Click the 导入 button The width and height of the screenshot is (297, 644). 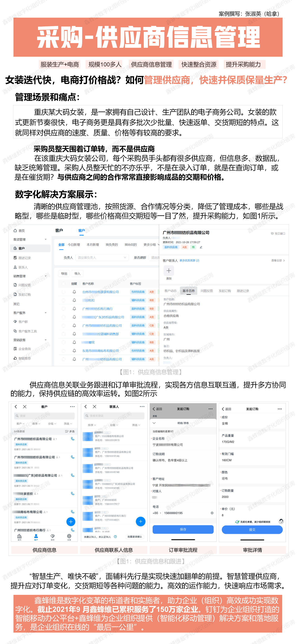[x=77, y=273]
